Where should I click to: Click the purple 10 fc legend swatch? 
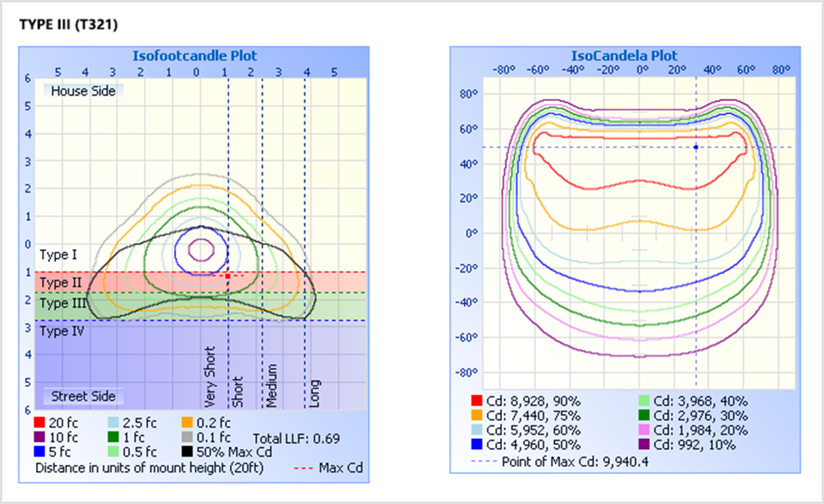point(38,437)
